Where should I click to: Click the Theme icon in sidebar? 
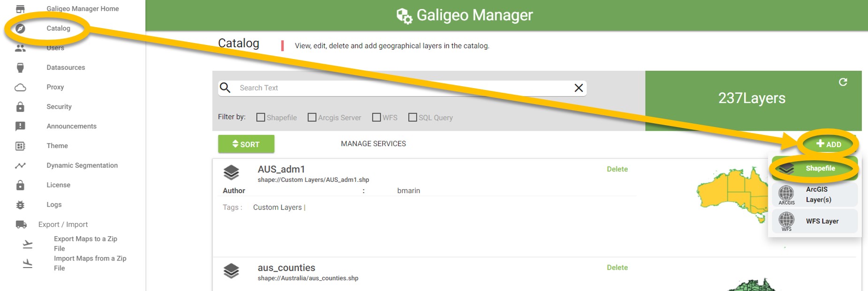click(20, 146)
